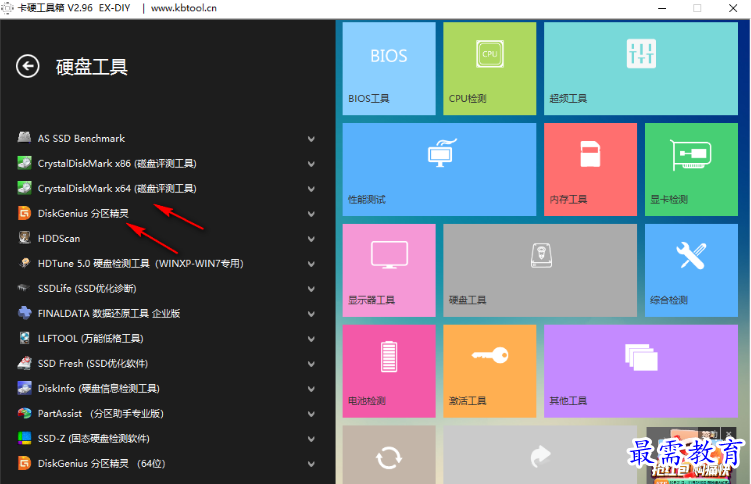This screenshot has width=751, height=484.
Task: Expand the SSD-Z chevron
Action: click(311, 439)
